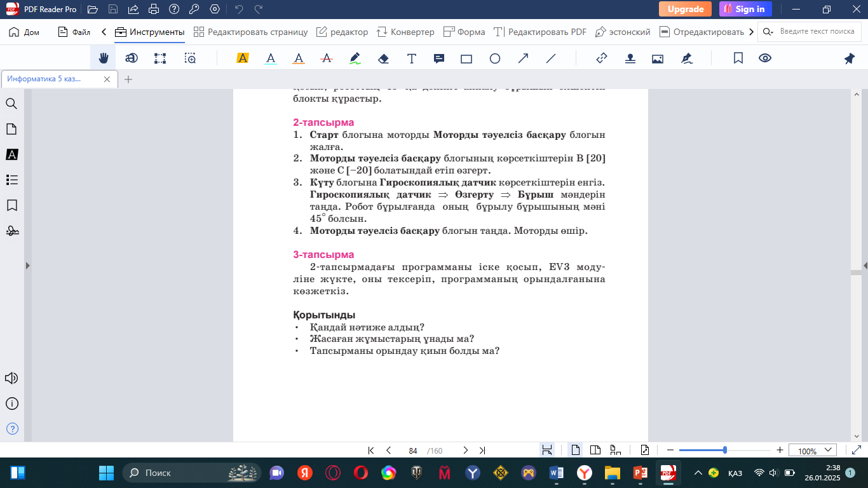Activate the zoom-to-area tool
The image size is (868, 488).
[190, 58]
